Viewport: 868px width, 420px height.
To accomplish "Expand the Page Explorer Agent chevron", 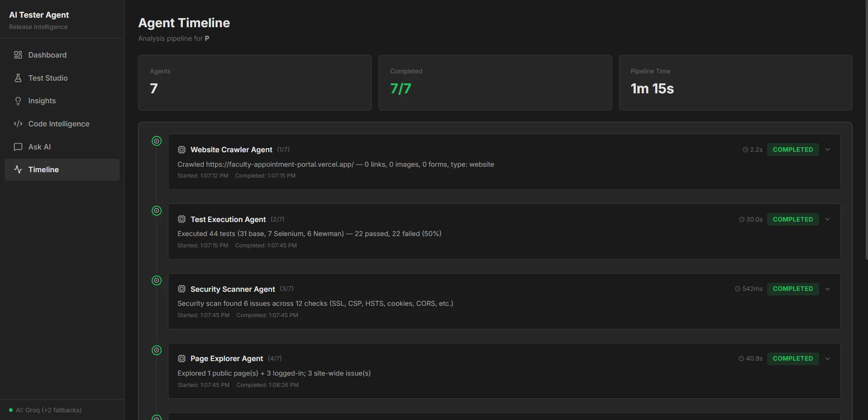I will 828,358.
